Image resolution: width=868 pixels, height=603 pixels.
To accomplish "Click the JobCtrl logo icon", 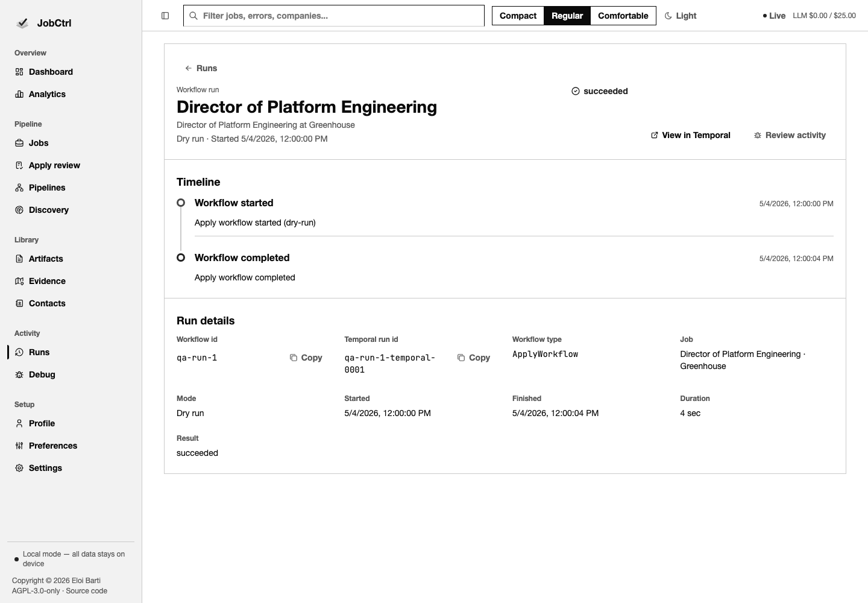I will click(x=22, y=23).
